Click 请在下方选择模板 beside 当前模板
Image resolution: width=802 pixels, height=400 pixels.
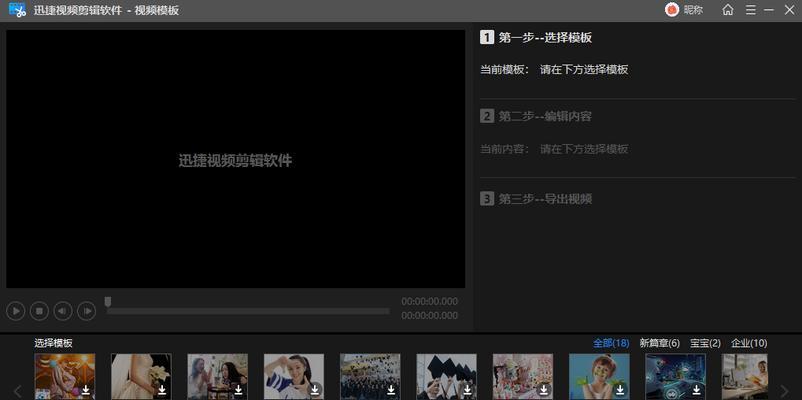click(584, 70)
